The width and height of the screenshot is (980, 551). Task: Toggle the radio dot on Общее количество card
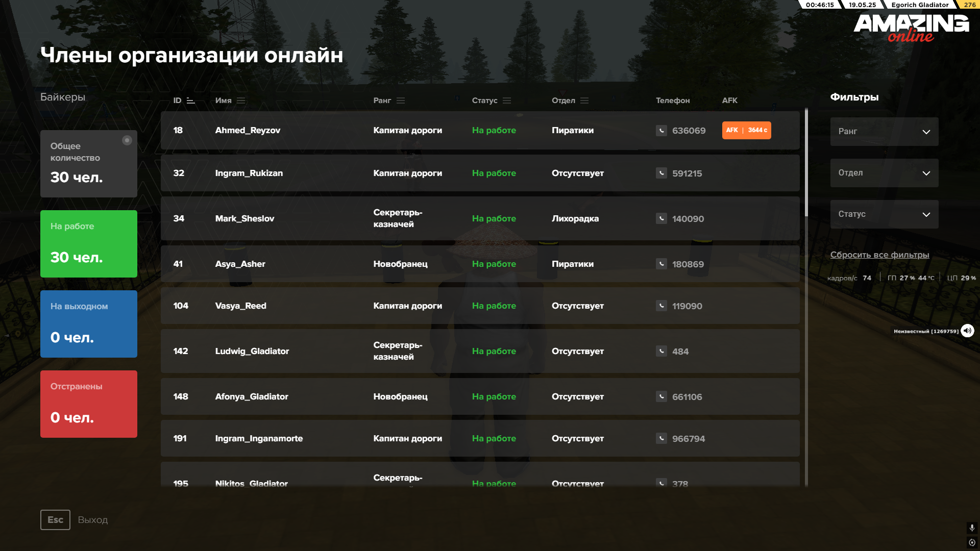pyautogui.click(x=127, y=140)
